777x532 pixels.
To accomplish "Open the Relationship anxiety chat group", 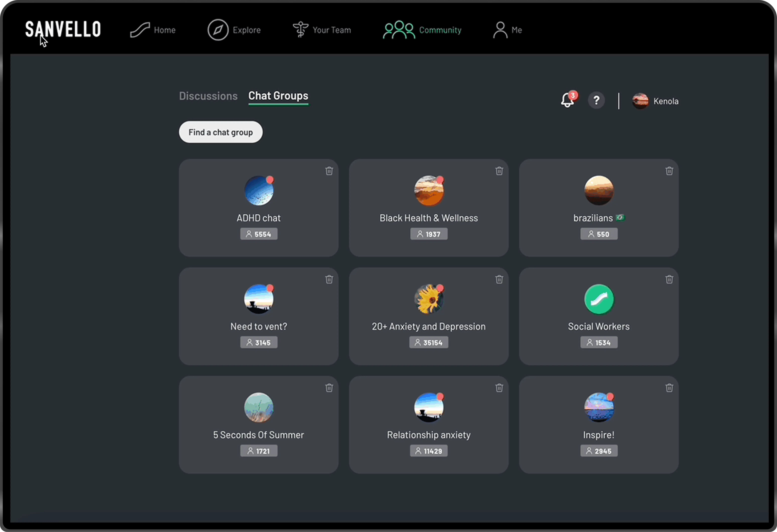I will coord(429,424).
